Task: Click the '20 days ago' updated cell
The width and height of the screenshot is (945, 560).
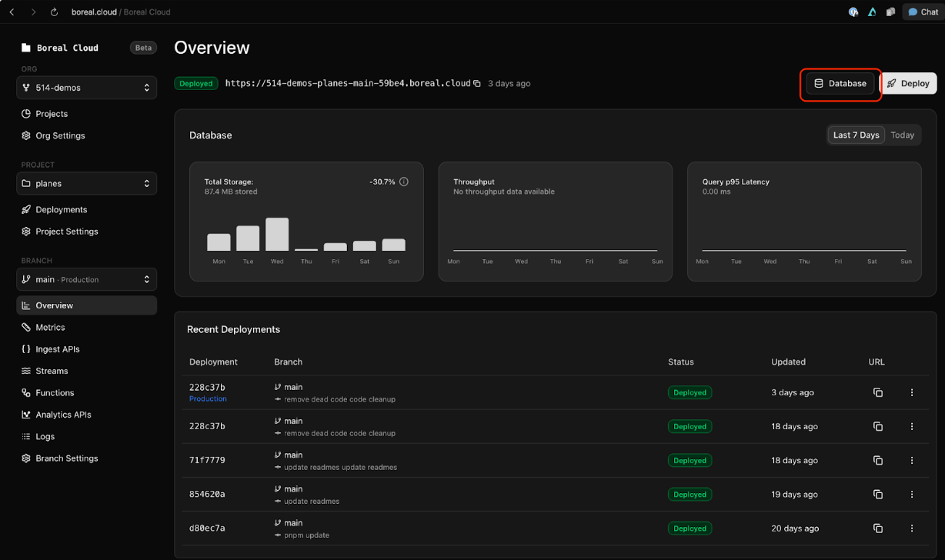Action: click(x=794, y=528)
